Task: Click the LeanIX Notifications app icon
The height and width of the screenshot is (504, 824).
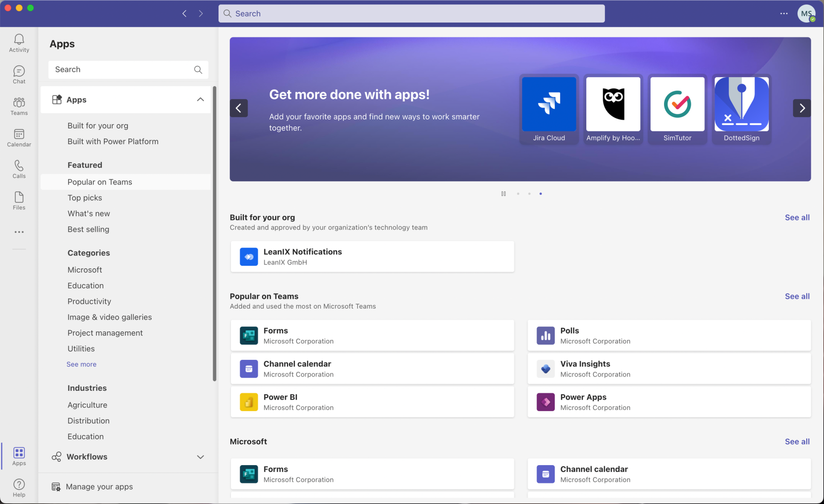Action: [x=249, y=256]
